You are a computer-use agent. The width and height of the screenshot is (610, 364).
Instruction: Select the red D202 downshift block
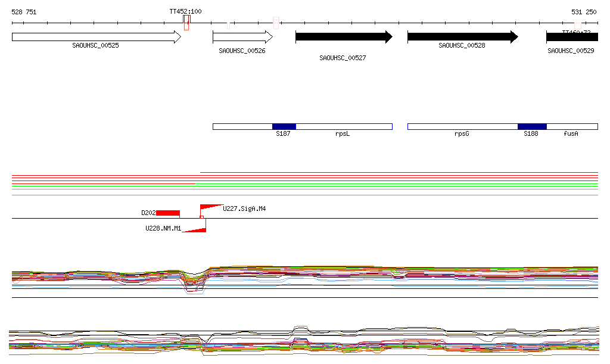coord(167,213)
